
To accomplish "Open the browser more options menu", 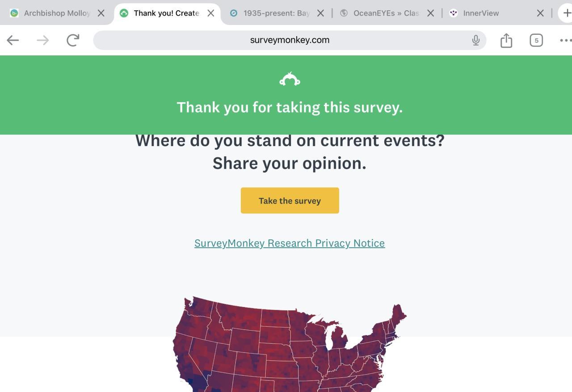I will click(x=565, y=40).
